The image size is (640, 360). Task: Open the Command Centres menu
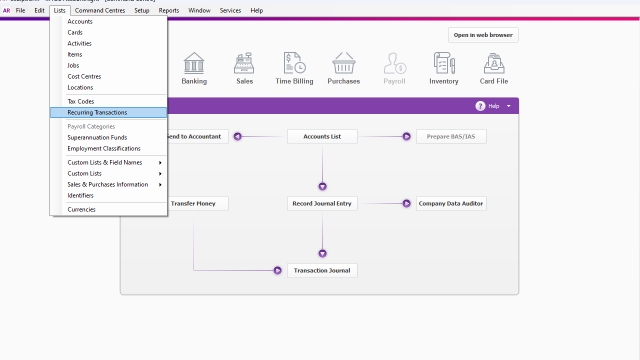point(100,11)
